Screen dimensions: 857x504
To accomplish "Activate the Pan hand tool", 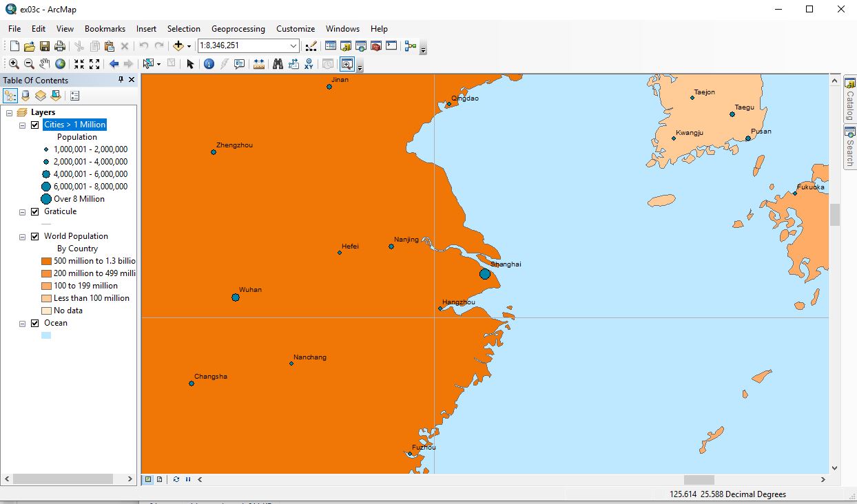I will tap(44, 64).
